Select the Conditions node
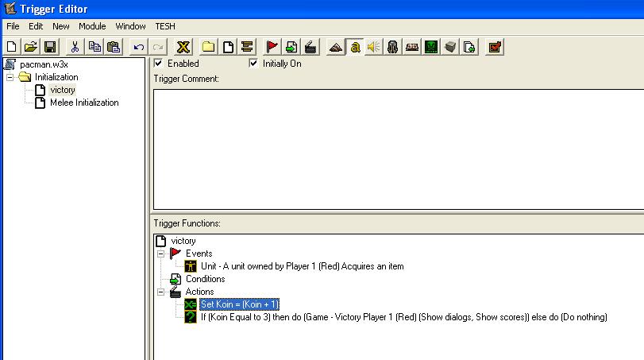Image resolution: width=644 pixels, height=360 pixels. click(x=206, y=279)
